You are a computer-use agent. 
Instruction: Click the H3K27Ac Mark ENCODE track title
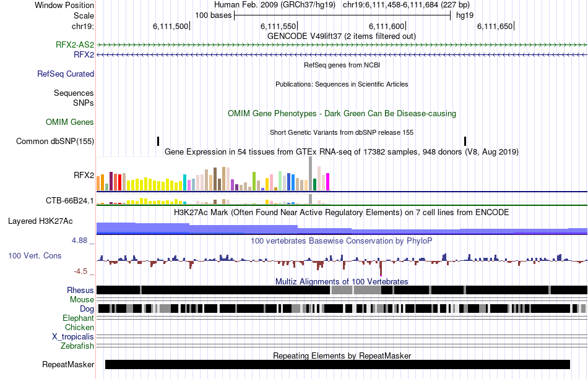(x=342, y=213)
